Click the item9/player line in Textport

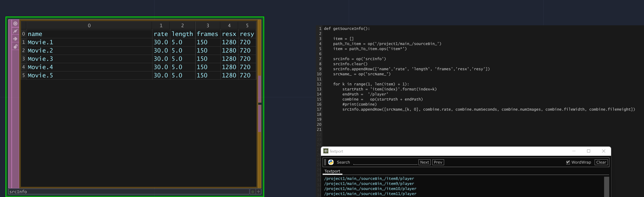click(369, 184)
